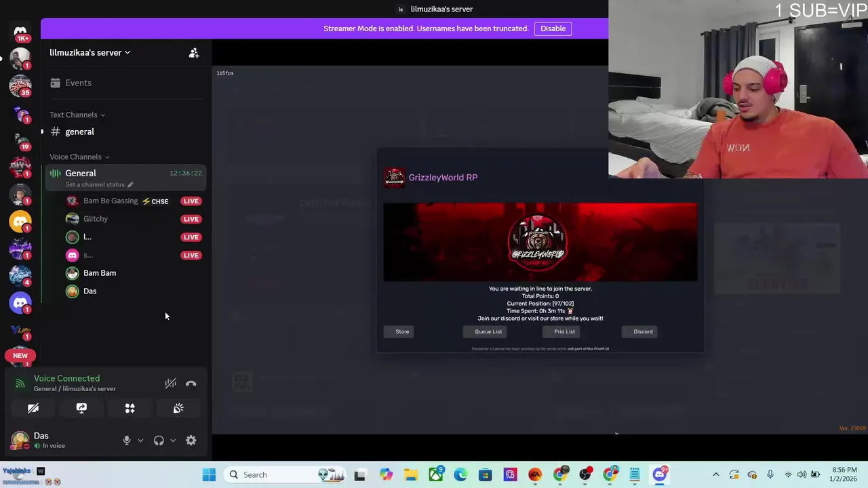The width and height of the screenshot is (868, 488).
Task: Switch to Discord on taskbar
Action: click(660, 474)
